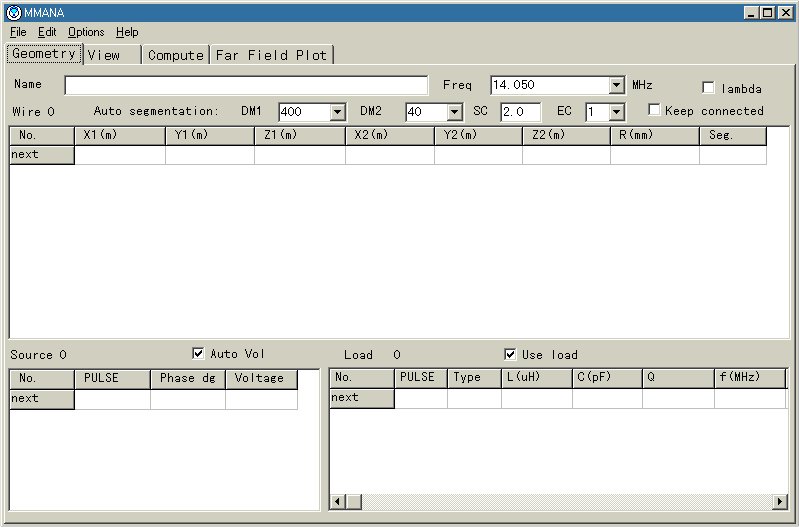The height and width of the screenshot is (527, 799).
Task: Click the Name input field
Action: click(246, 86)
